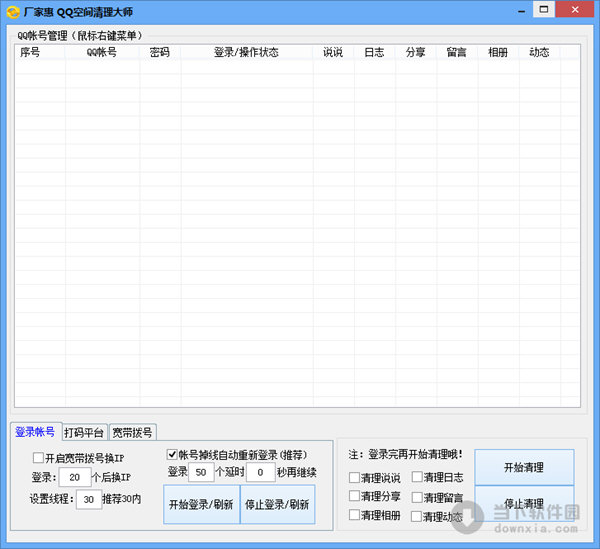Maximize the window
This screenshot has height=549, width=600.
544,9
